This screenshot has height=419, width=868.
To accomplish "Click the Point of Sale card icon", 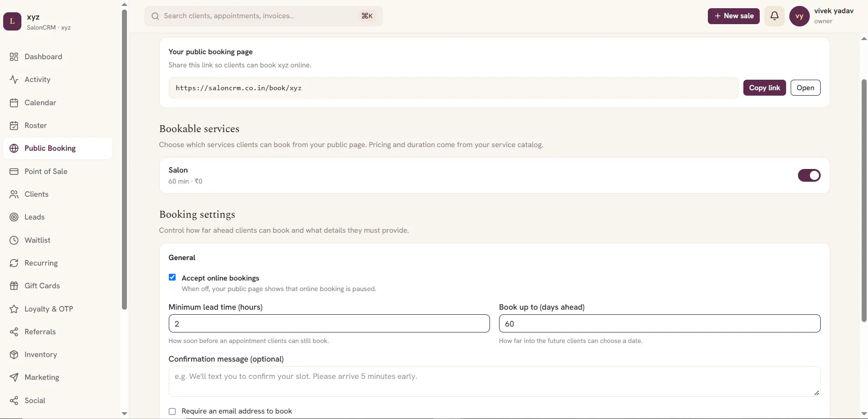I will (14, 171).
